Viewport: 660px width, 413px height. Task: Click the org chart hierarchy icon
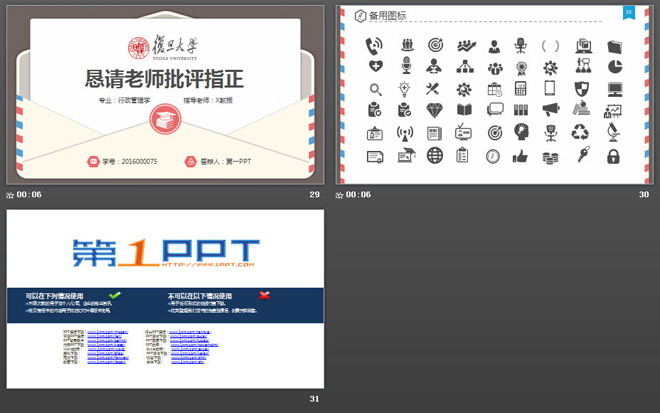click(465, 67)
